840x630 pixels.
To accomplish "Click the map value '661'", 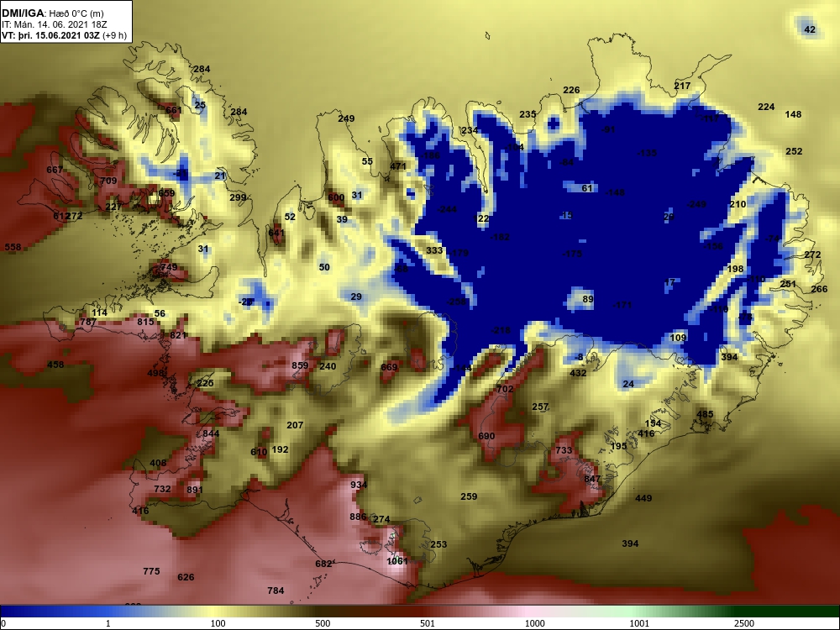I will tap(174, 110).
